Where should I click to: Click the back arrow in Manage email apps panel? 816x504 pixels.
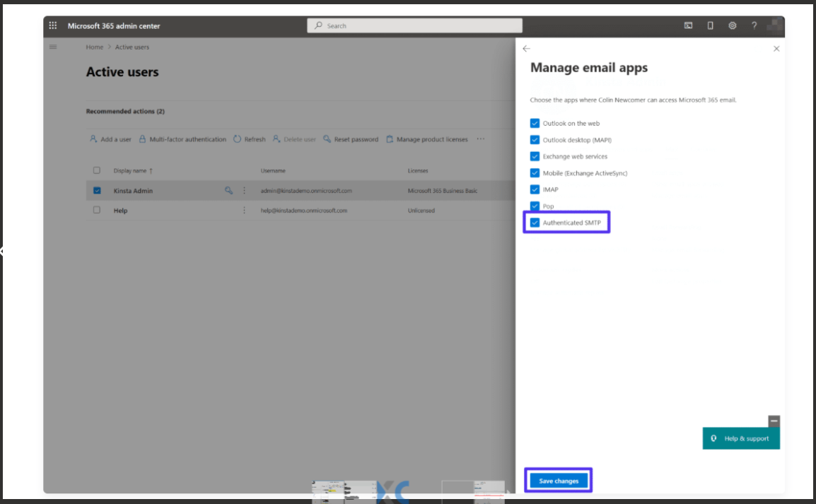[x=526, y=49]
